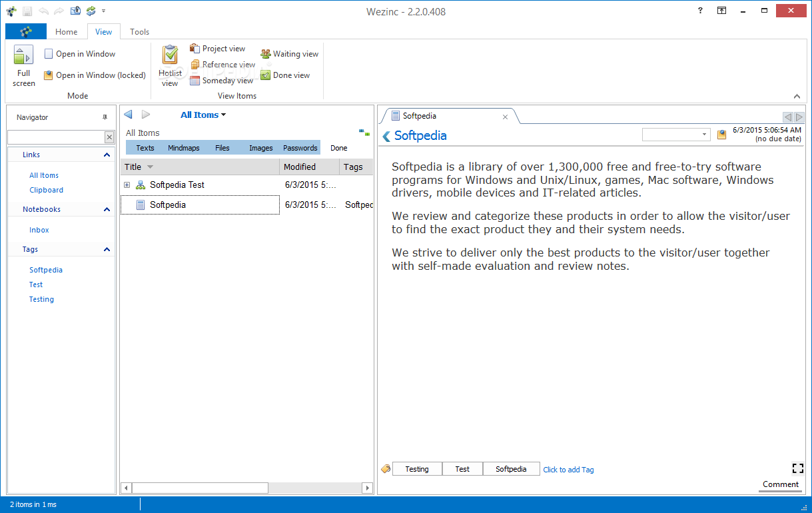Select the Softpedia Test mindmap row
The width and height of the screenshot is (812, 513).
pyautogui.click(x=247, y=185)
